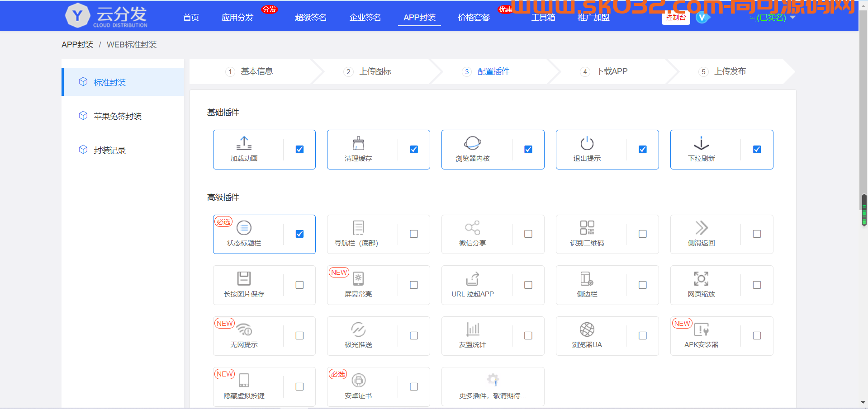This screenshot has height=409, width=868.
Task: Click the scrollbar down arrow
Action: tap(863, 402)
